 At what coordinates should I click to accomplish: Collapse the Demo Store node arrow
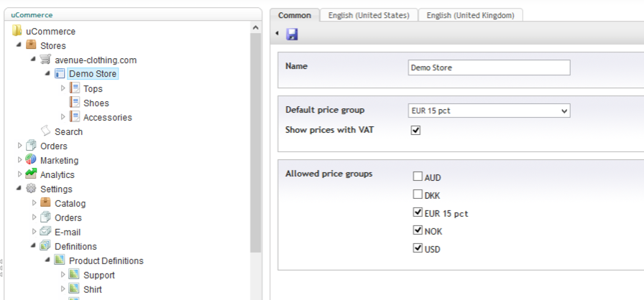point(48,74)
